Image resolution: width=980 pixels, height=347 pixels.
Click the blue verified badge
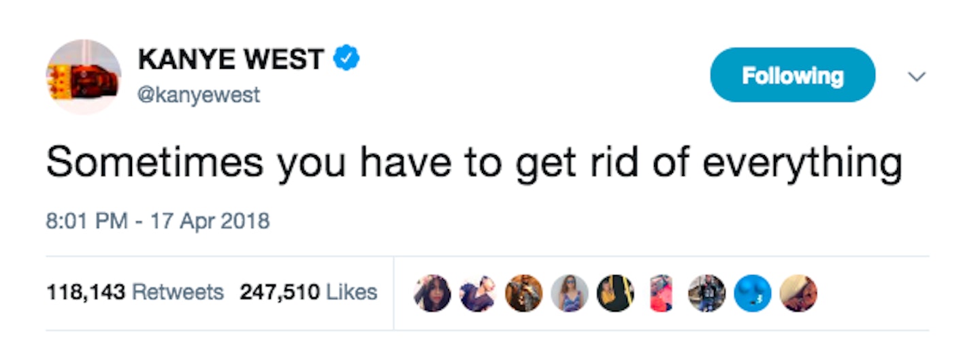pos(346,60)
